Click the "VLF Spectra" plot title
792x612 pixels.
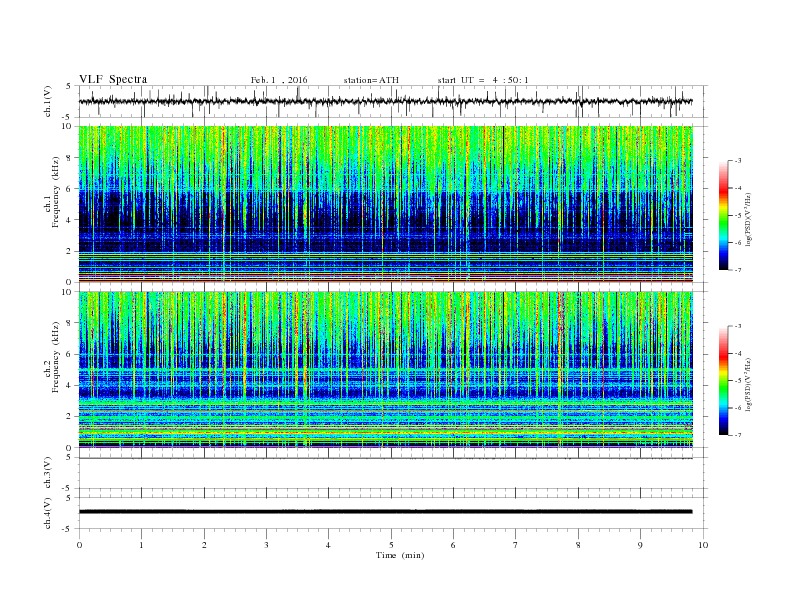pos(113,79)
